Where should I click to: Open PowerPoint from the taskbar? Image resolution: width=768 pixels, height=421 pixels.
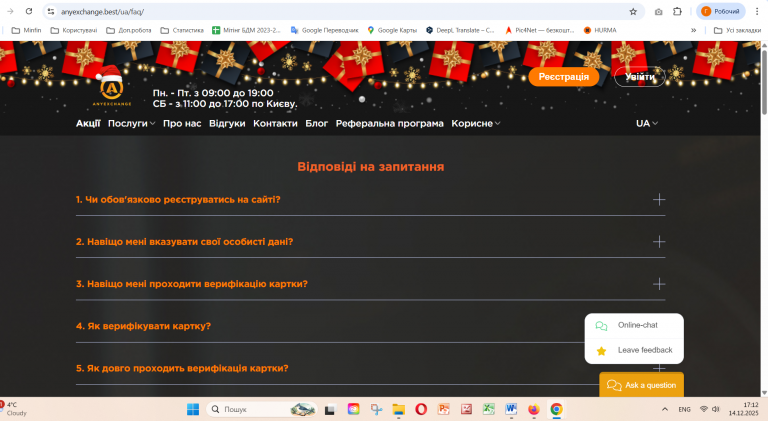tap(444, 409)
